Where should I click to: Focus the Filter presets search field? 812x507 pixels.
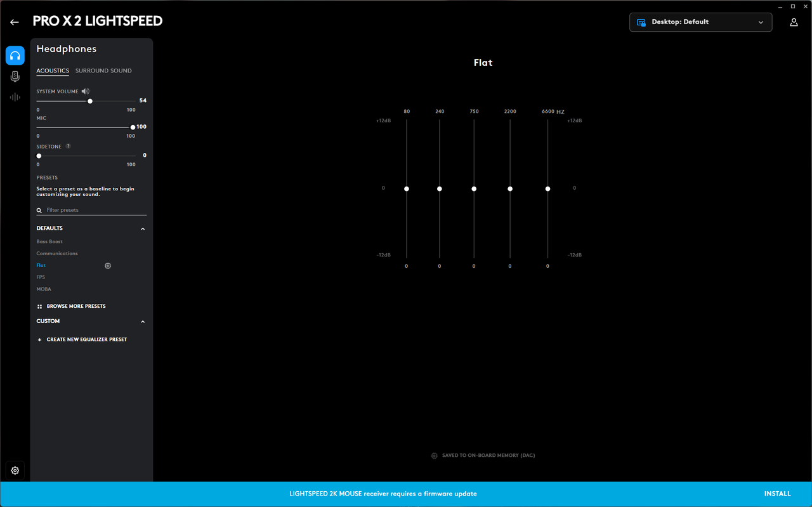tap(91, 210)
